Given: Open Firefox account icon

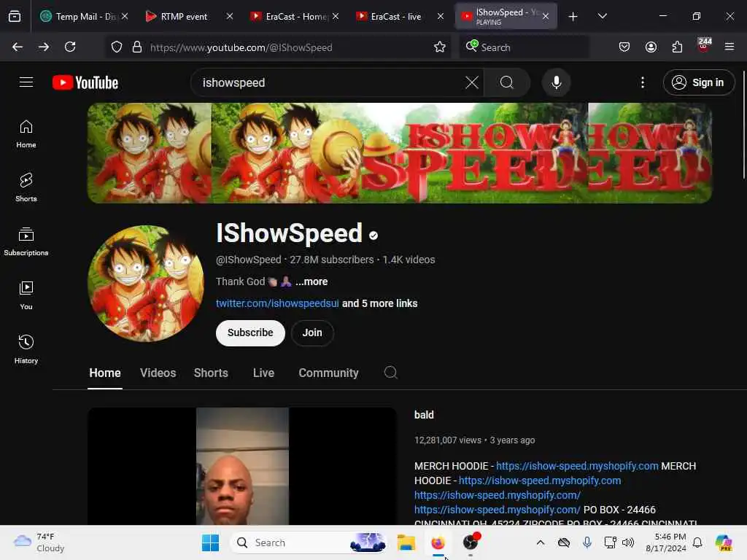Looking at the screenshot, I should pyautogui.click(x=651, y=47).
